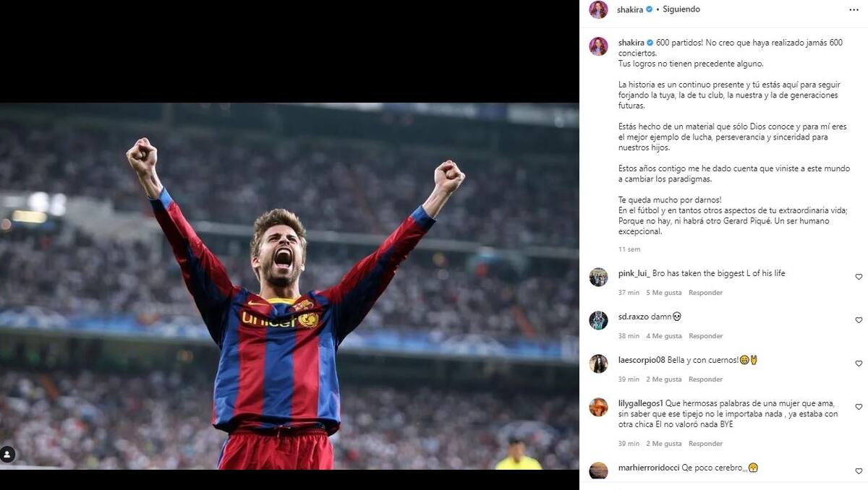Open shakira username link in header

point(630,9)
